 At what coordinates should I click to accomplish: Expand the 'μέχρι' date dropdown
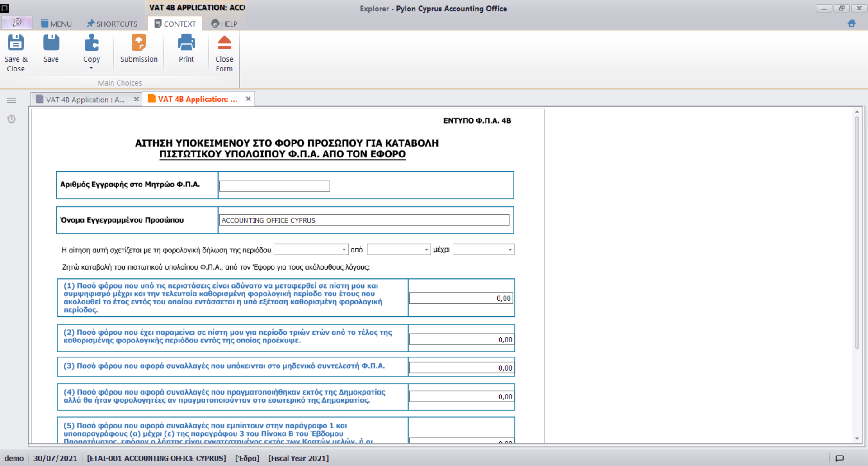click(x=510, y=250)
